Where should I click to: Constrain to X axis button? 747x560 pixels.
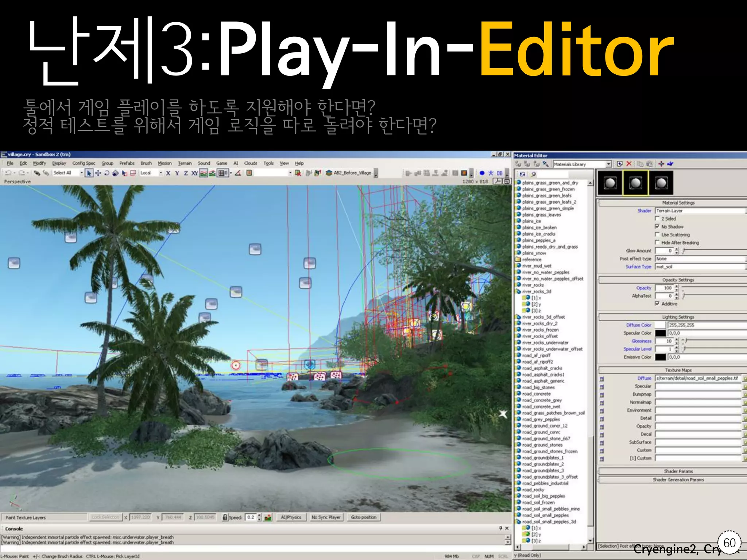tap(168, 173)
